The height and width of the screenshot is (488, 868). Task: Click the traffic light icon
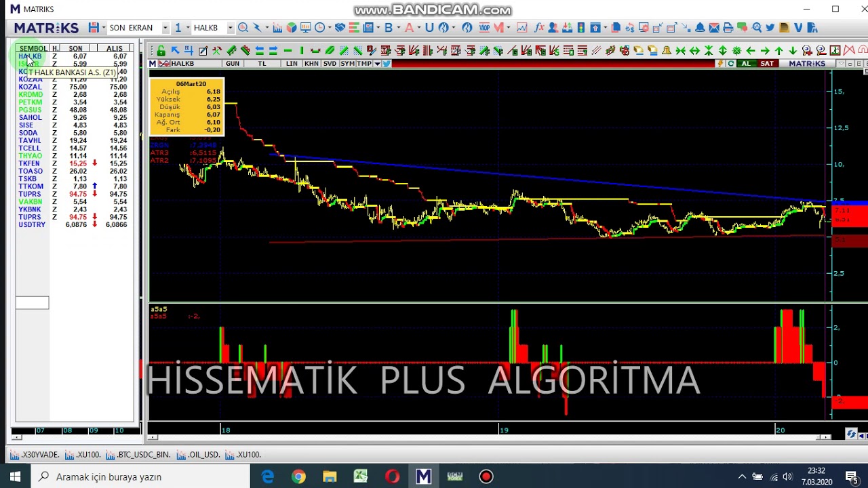tap(581, 28)
